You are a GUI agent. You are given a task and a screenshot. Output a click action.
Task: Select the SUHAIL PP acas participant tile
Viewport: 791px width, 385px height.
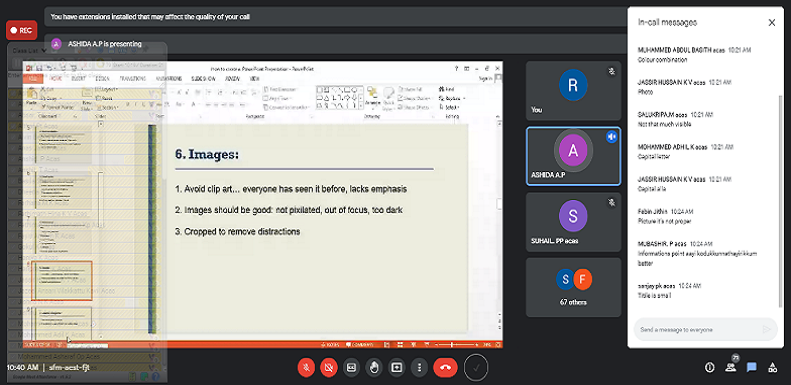pyautogui.click(x=573, y=222)
